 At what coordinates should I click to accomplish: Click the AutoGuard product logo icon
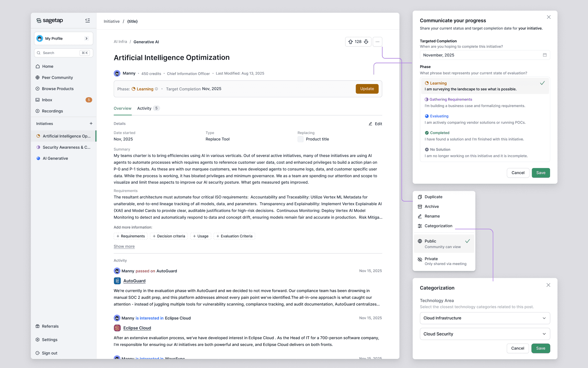pos(117,281)
